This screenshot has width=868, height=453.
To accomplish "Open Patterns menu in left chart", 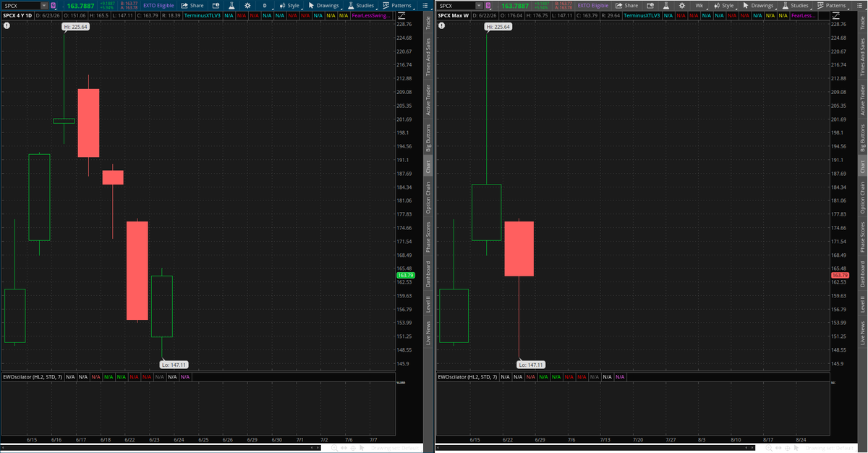I will click(396, 6).
